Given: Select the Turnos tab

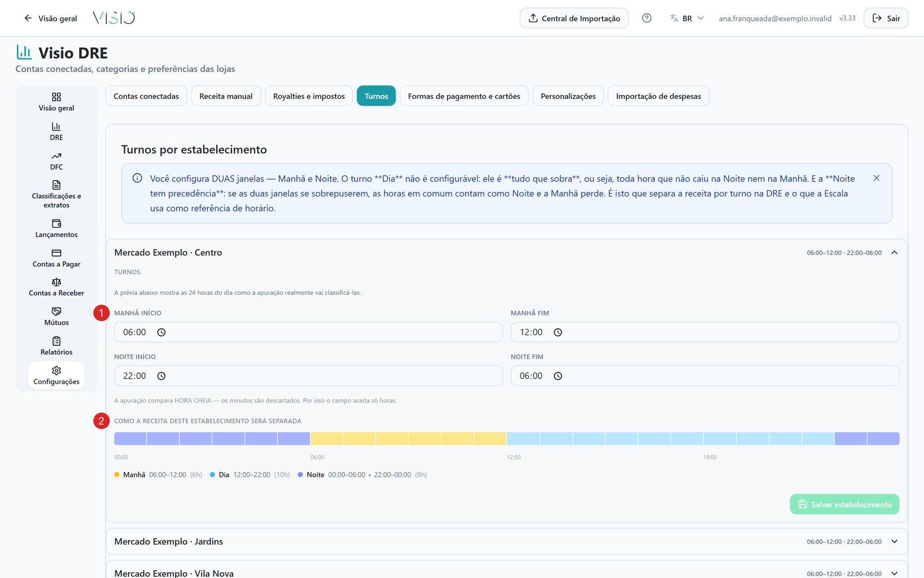Looking at the screenshot, I should 377,96.
